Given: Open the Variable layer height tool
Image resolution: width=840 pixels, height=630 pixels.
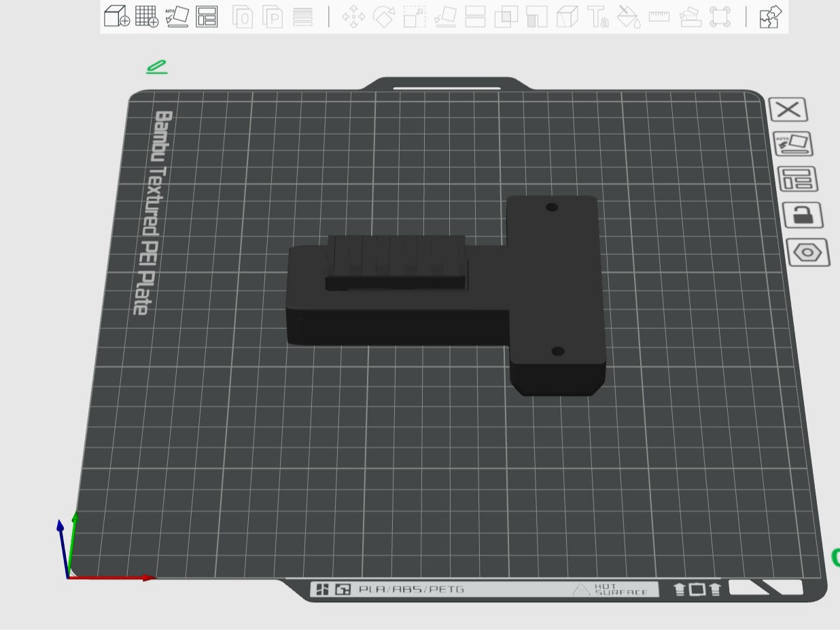Looking at the screenshot, I should coord(303,16).
